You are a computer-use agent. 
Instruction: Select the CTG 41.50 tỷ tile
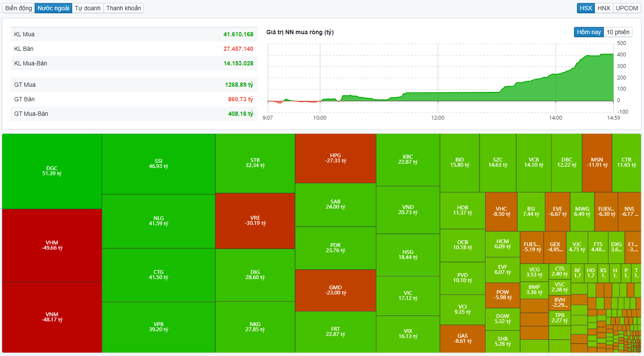(x=158, y=275)
